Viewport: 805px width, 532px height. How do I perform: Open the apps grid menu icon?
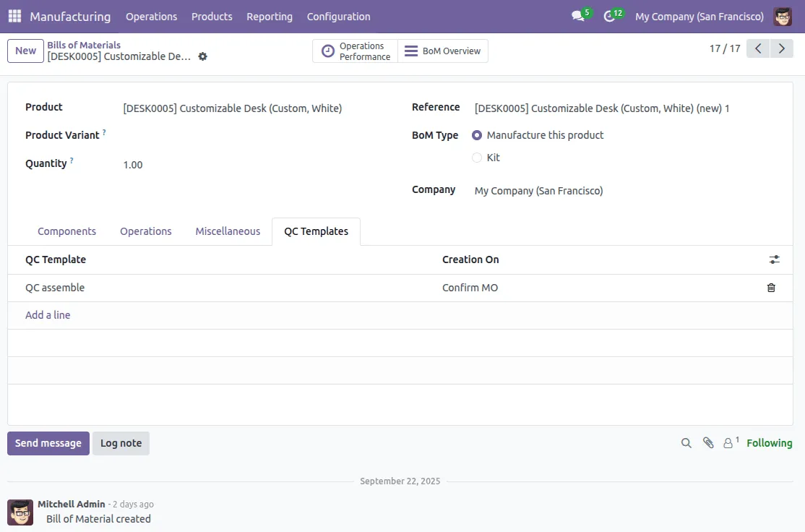coord(14,16)
